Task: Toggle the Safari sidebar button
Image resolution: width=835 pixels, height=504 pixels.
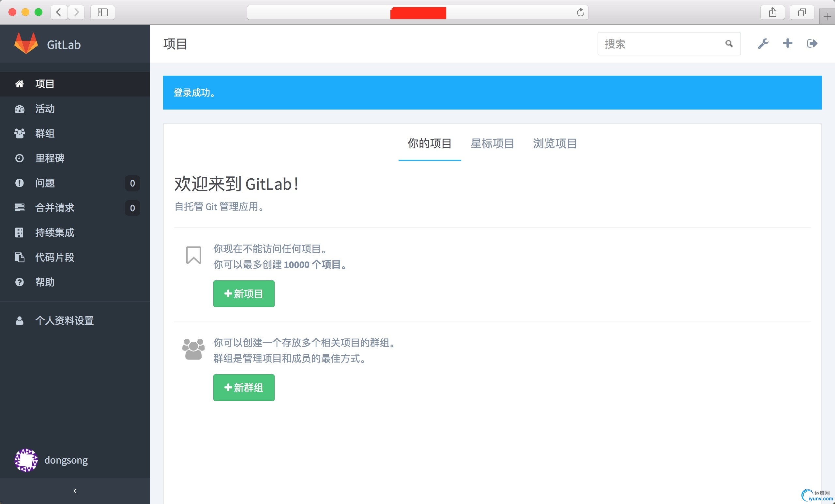Action: point(102,12)
